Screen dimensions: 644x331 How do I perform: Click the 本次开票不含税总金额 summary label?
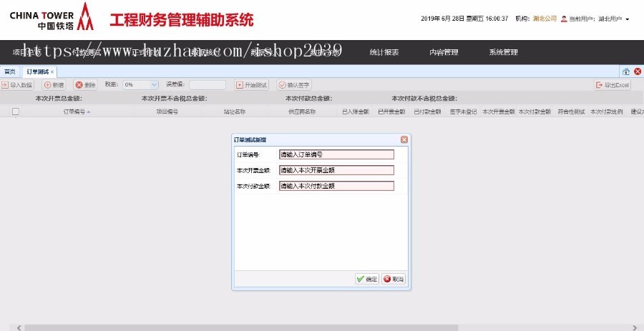pos(174,99)
